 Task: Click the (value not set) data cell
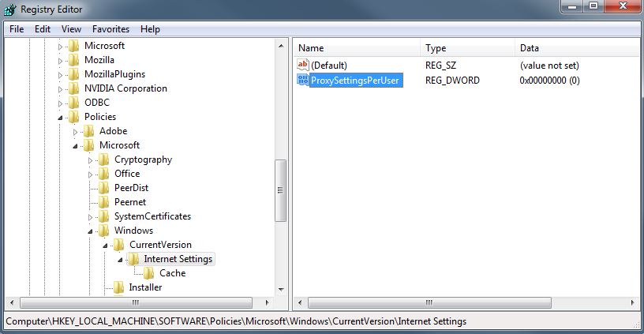coord(549,66)
